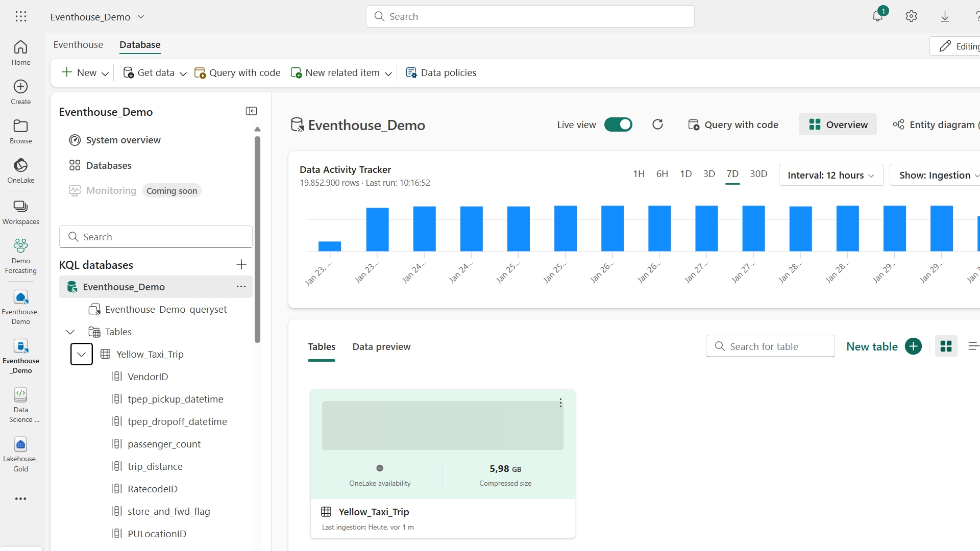Collapse the Yellow_Taxi_Trip table node
The width and height of the screenshot is (980, 551).
point(81,354)
